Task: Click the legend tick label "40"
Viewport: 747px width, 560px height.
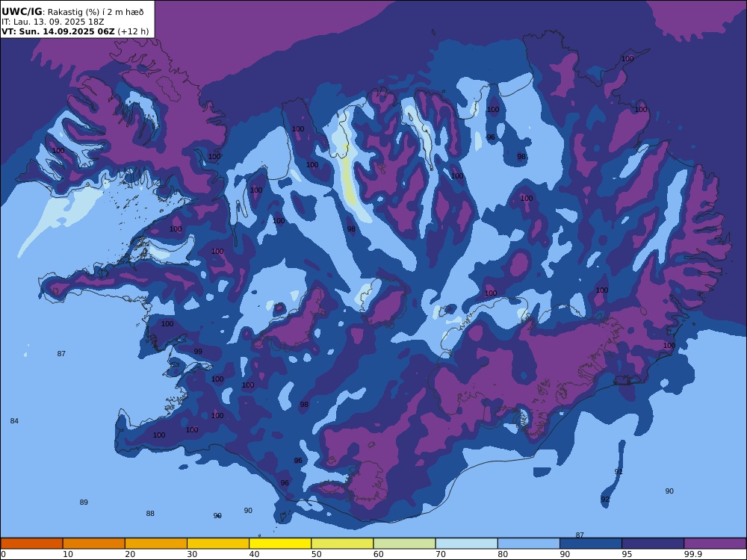Action: pos(255,554)
